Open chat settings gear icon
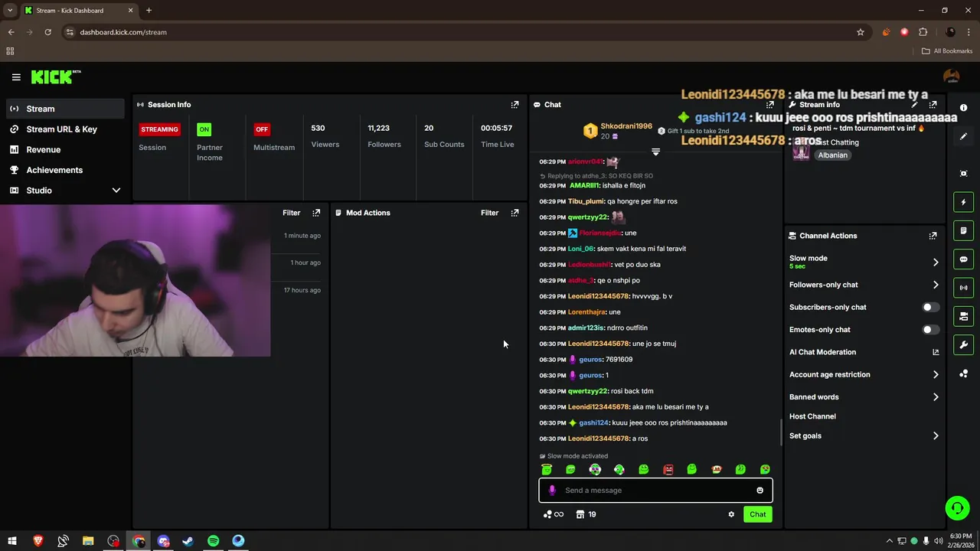Screen dimensions: 980x551 tap(731, 514)
